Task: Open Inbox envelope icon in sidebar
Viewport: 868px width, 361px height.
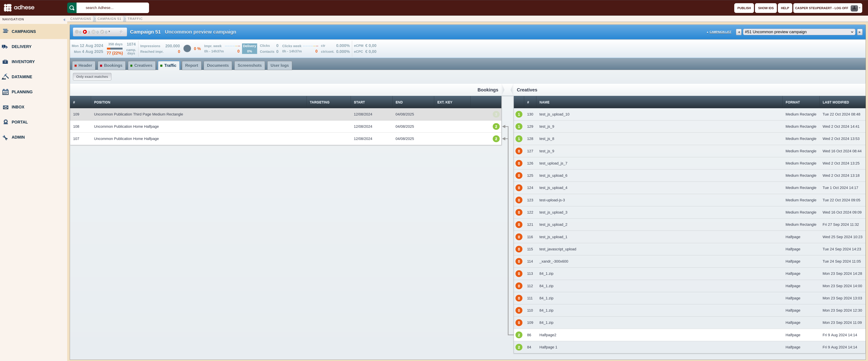Action: [5, 107]
